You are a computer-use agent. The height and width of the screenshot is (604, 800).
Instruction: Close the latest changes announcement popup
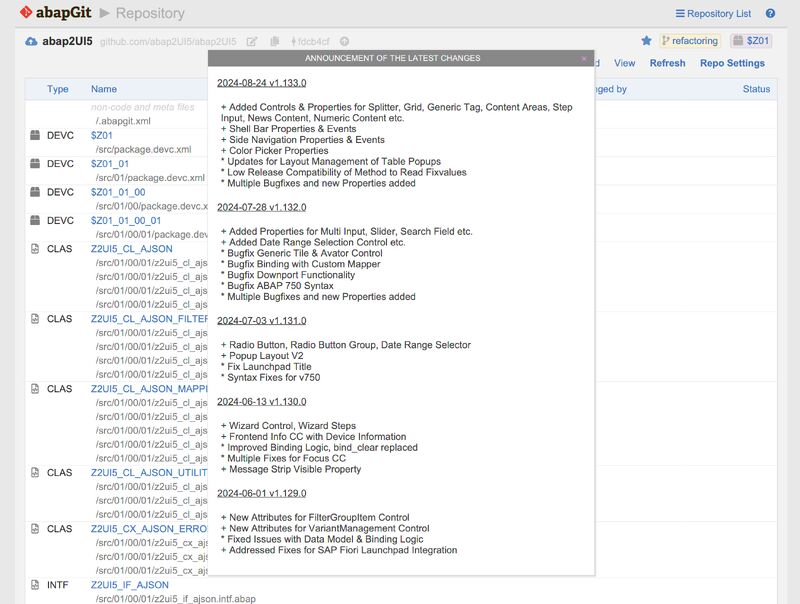point(584,58)
